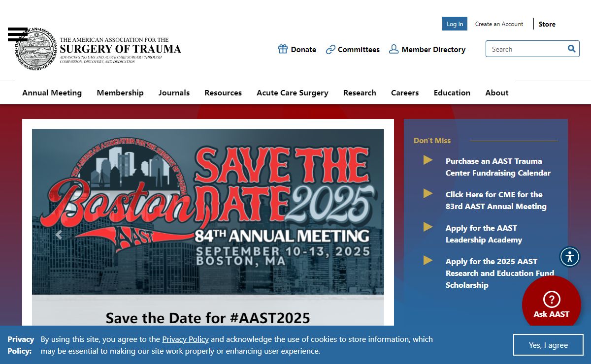Open the Acute Care Surgery menu
The image size is (591, 364).
click(293, 92)
